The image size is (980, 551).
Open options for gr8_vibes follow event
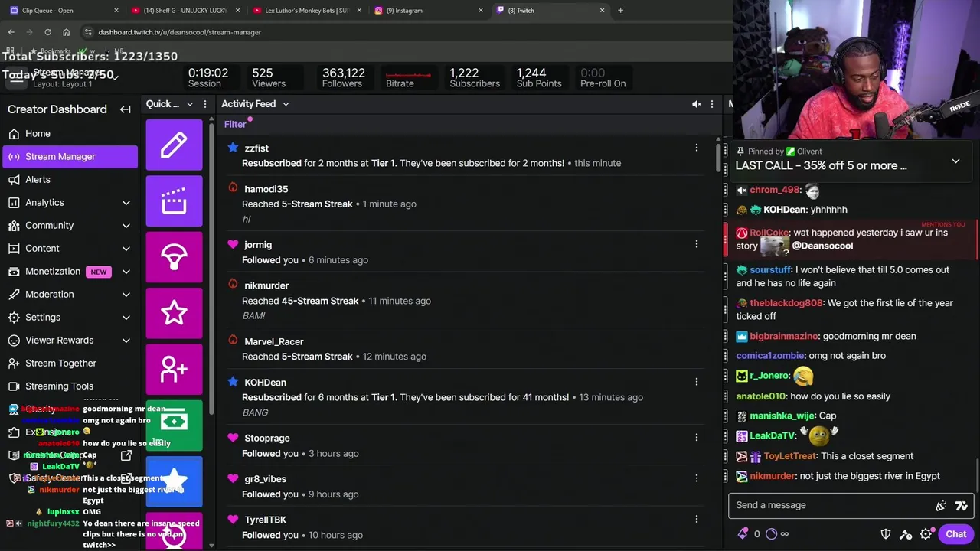click(697, 478)
